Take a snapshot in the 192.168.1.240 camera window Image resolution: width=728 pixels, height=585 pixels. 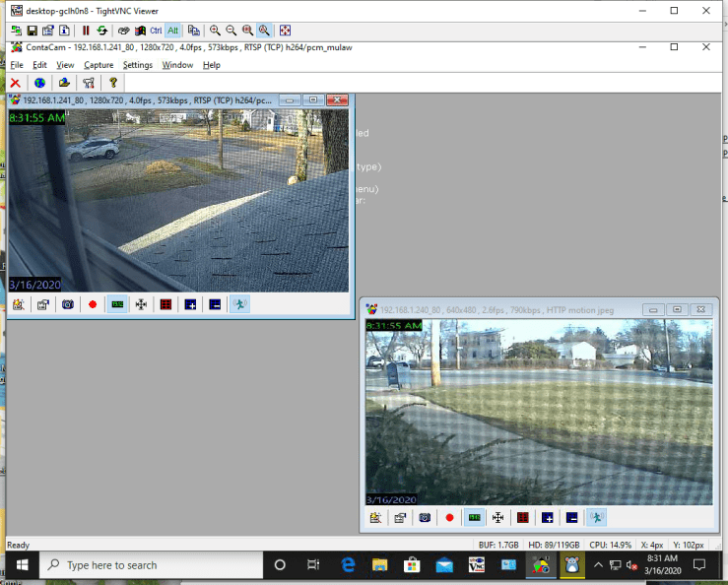[x=425, y=518]
